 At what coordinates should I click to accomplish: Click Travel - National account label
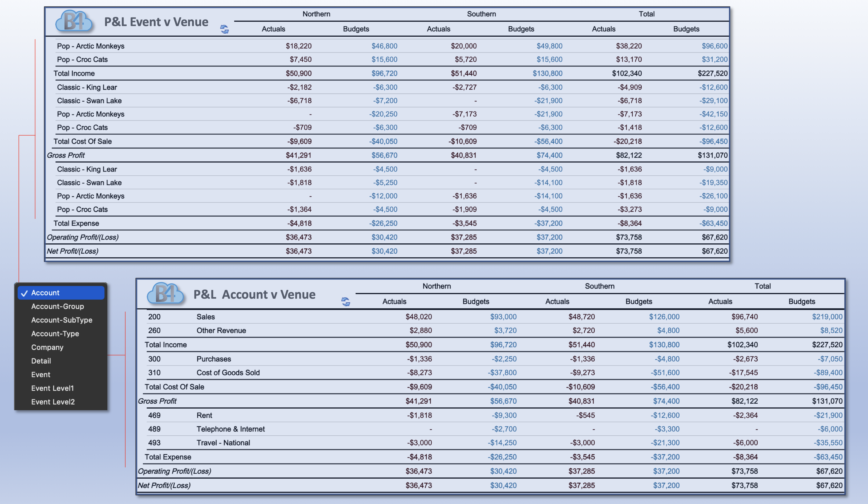tap(223, 443)
